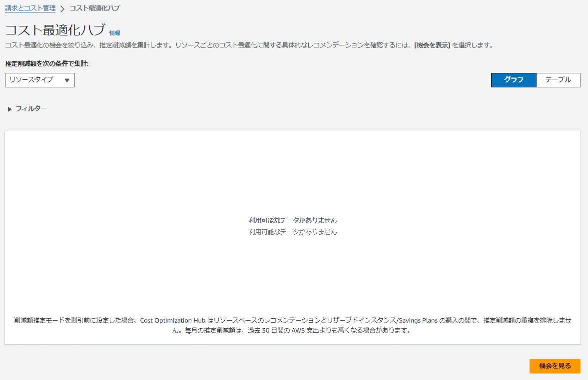Click the コスト最適化ハブ breadcrumb entry
The image size is (588, 380).
[94, 8]
